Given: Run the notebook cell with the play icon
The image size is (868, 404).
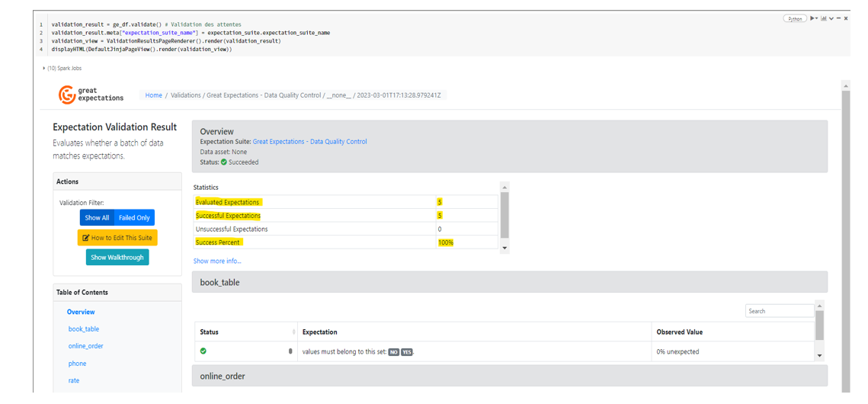Looking at the screenshot, I should [812, 18].
